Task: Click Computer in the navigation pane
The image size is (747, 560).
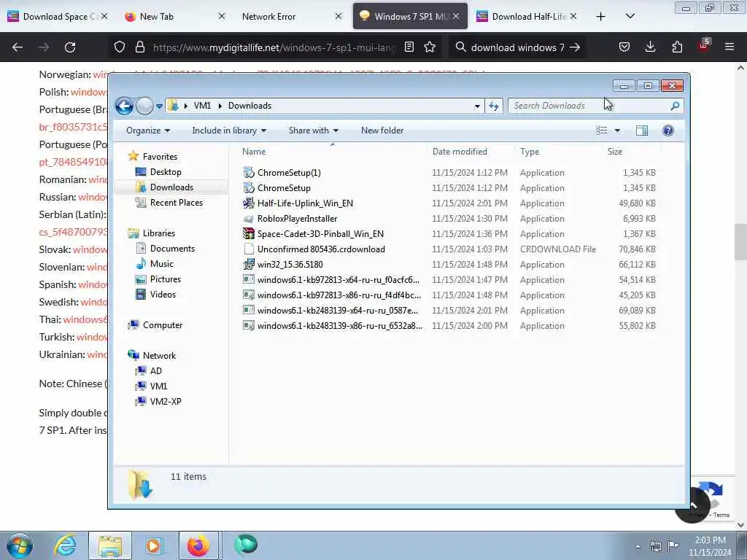Action: click(163, 325)
